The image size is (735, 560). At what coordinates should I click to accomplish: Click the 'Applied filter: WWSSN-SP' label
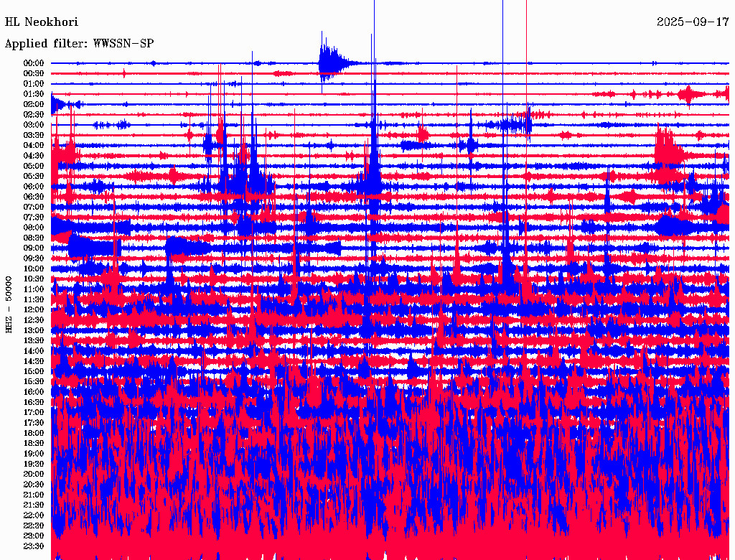click(x=79, y=44)
